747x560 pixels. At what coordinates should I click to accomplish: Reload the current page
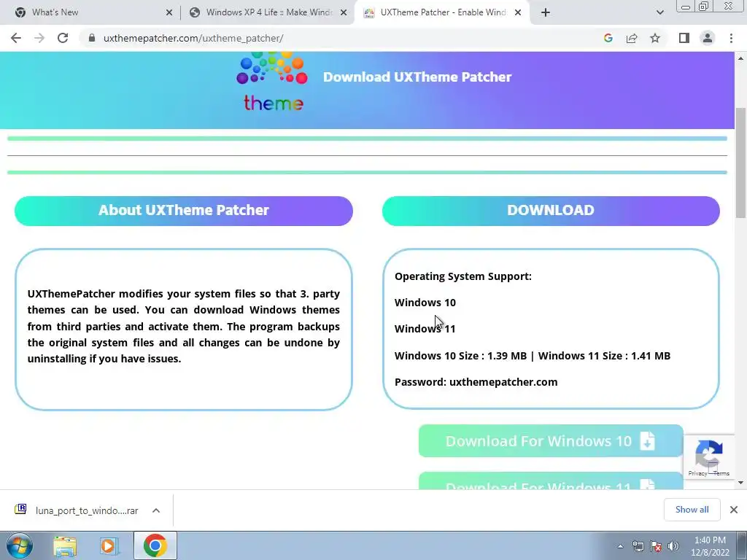click(x=63, y=38)
